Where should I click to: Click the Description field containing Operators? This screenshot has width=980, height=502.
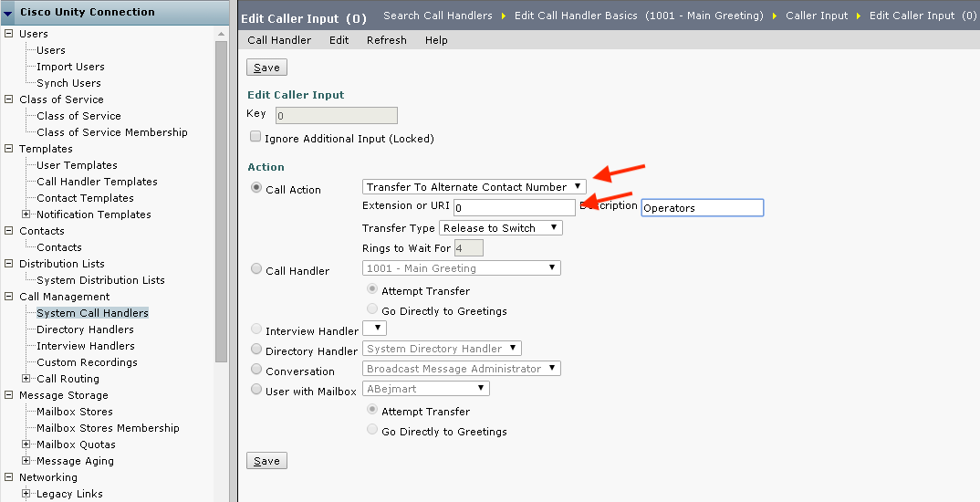(x=703, y=207)
